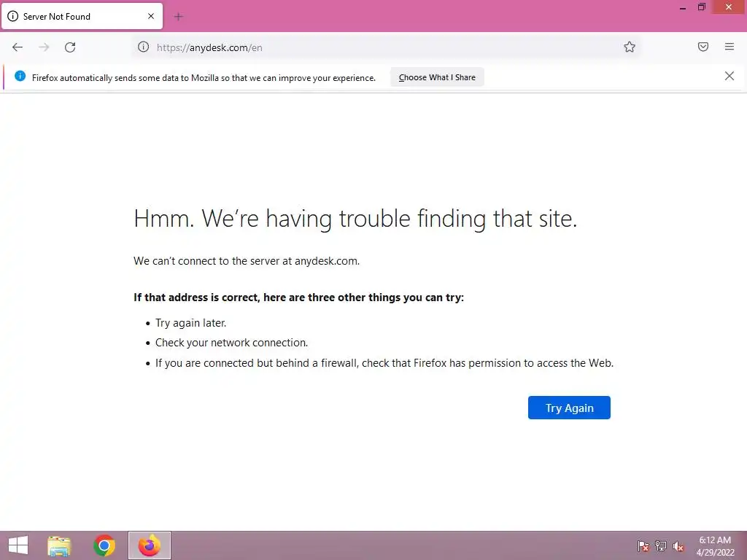This screenshot has height=560, width=747.
Task: Click the forward navigation arrow
Action: tap(44, 47)
